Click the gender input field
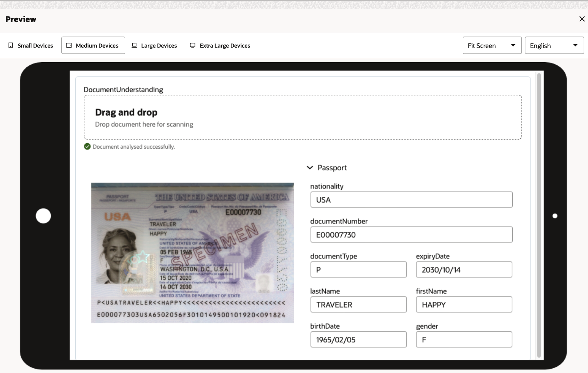 pos(464,340)
